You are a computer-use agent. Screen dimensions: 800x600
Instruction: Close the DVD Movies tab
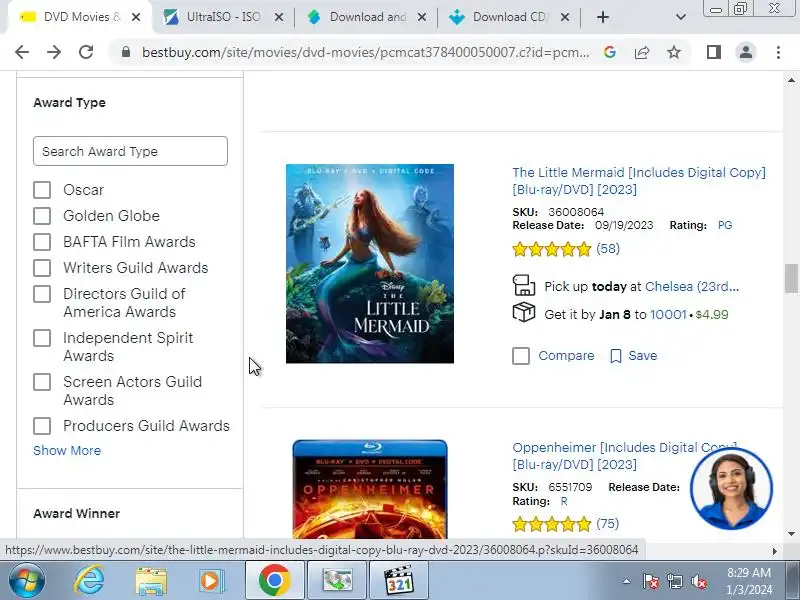136,17
